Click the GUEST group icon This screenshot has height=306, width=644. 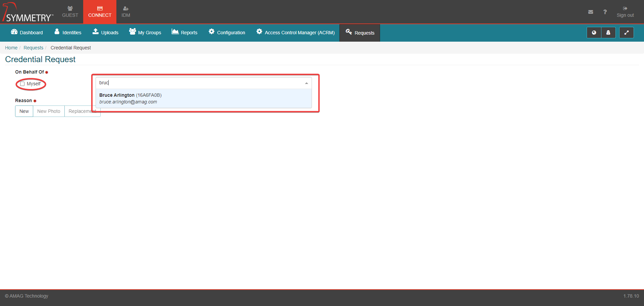pyautogui.click(x=70, y=8)
